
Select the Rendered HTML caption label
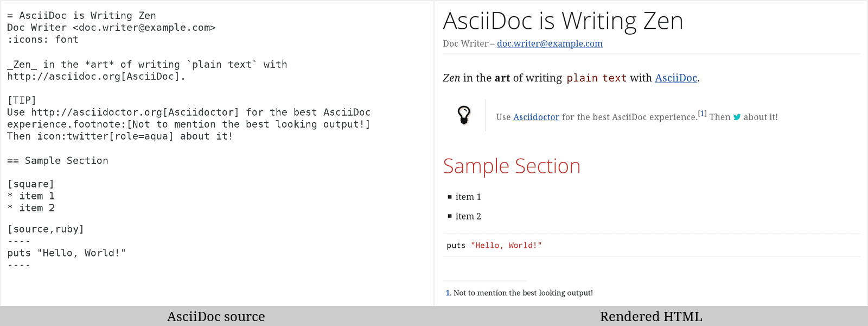coord(651,316)
